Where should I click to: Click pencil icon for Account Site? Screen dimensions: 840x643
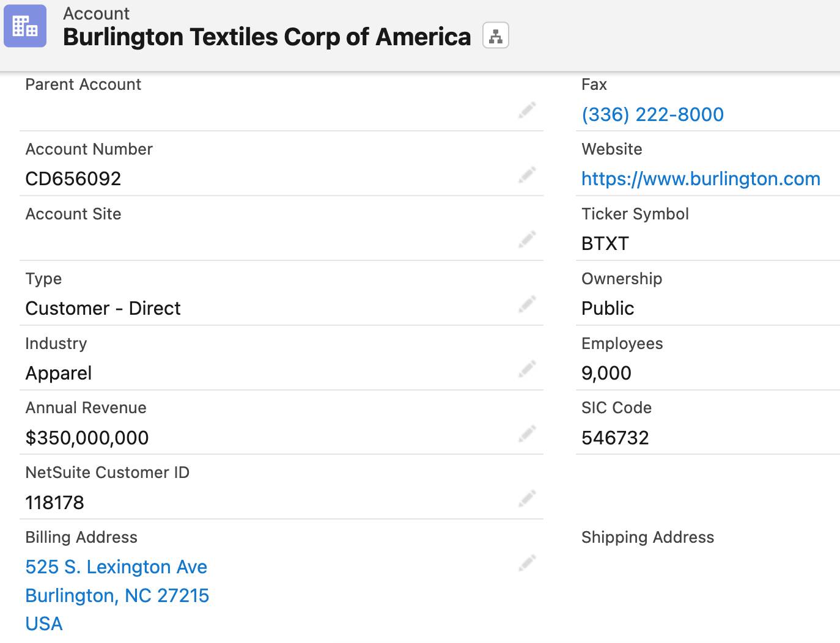(527, 240)
